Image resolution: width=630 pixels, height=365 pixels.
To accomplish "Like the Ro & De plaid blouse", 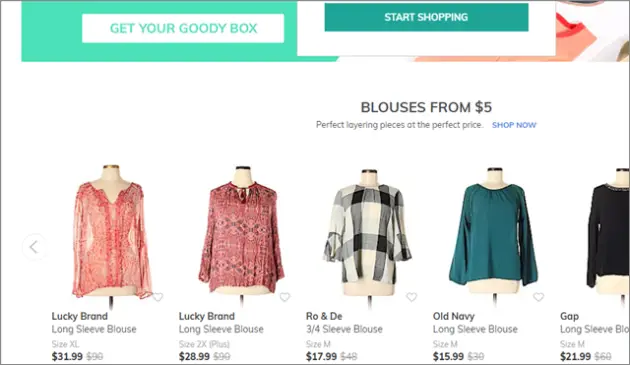I will tap(411, 297).
